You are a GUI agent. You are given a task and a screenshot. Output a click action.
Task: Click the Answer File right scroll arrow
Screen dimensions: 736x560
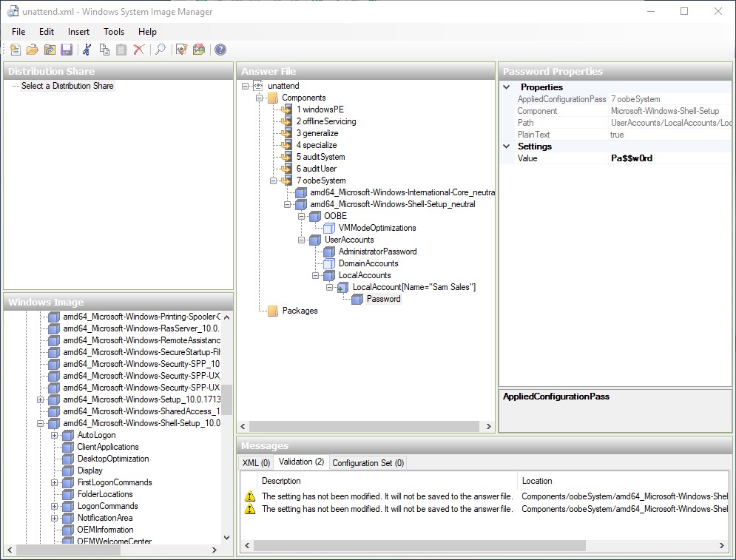point(489,426)
